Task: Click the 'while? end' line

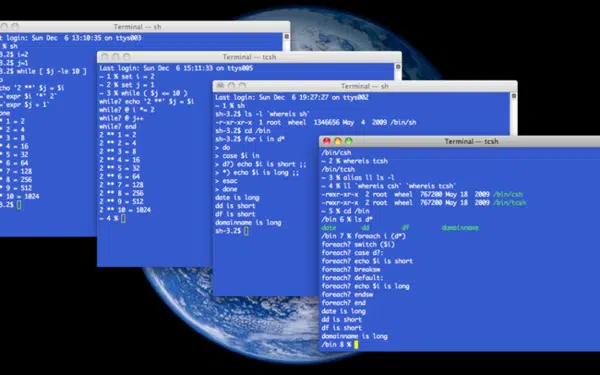Action: [118, 127]
